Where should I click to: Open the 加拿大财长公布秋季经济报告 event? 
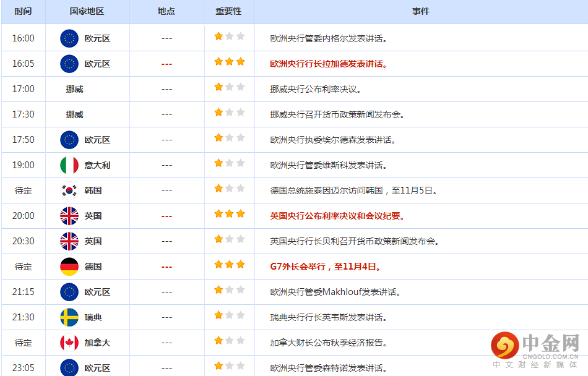tap(328, 343)
